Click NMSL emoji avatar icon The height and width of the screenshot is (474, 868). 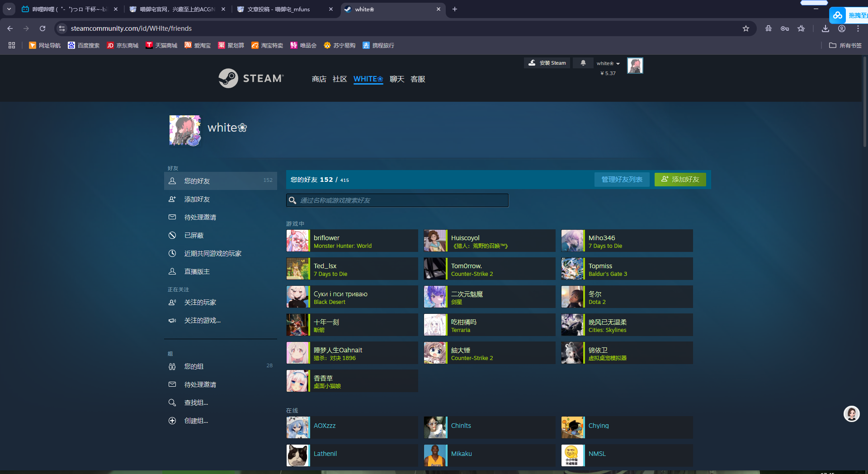(572, 455)
